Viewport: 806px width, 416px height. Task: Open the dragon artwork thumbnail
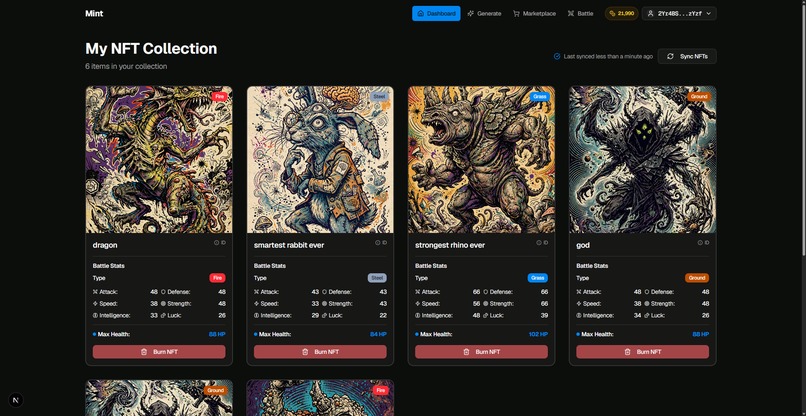[x=159, y=160]
